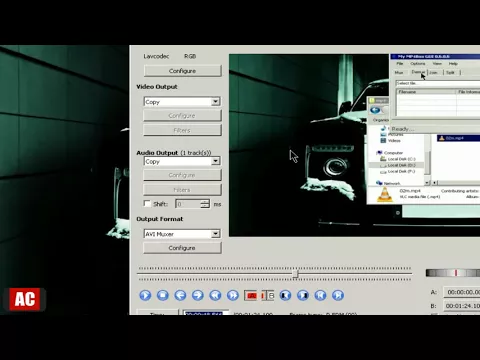The image size is (480, 360).
Task: Click Filters button under Video Output
Action: tap(182, 130)
